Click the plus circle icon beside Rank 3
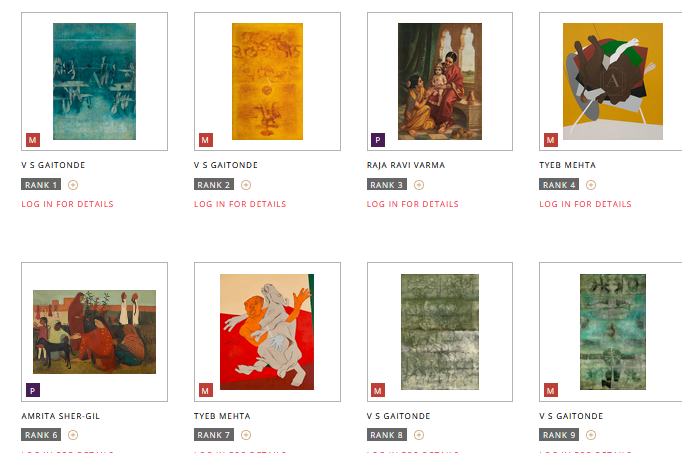The image size is (682, 453). coord(419,185)
